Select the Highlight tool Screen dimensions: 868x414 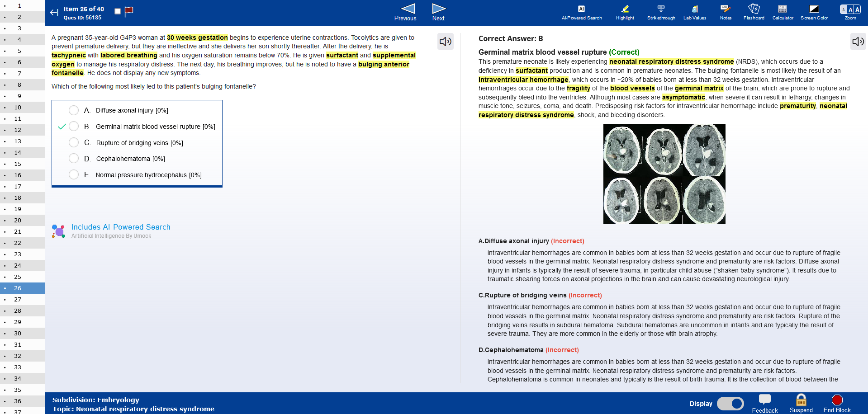pos(625,12)
